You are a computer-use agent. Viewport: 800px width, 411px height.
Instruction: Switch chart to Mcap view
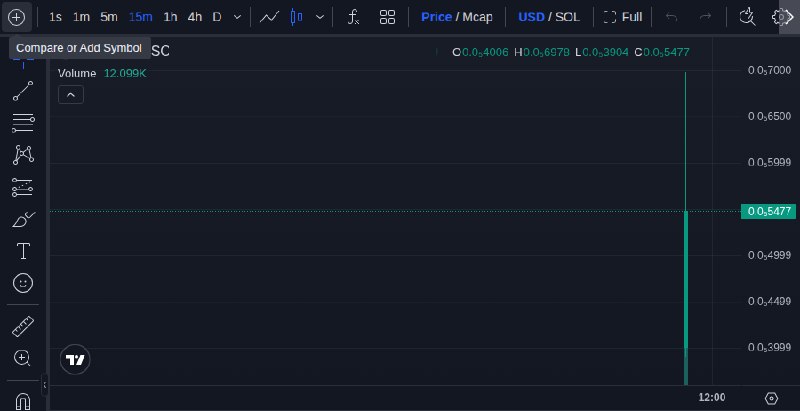tap(477, 17)
